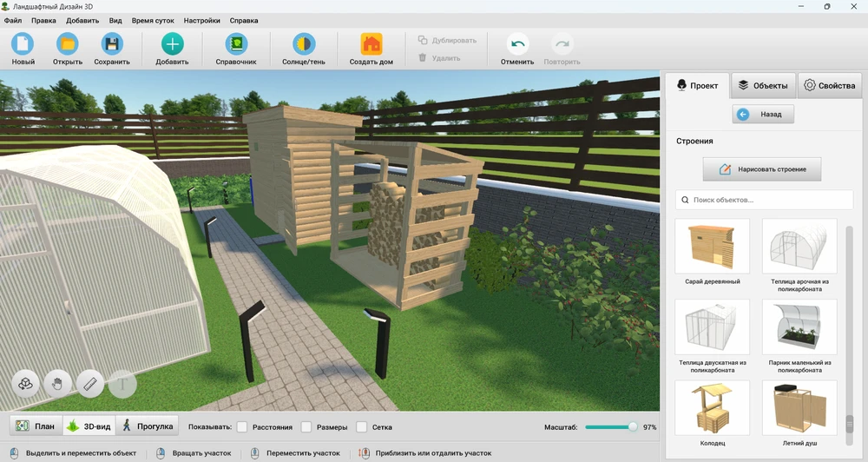Open the Настройки menu

pyautogui.click(x=202, y=20)
